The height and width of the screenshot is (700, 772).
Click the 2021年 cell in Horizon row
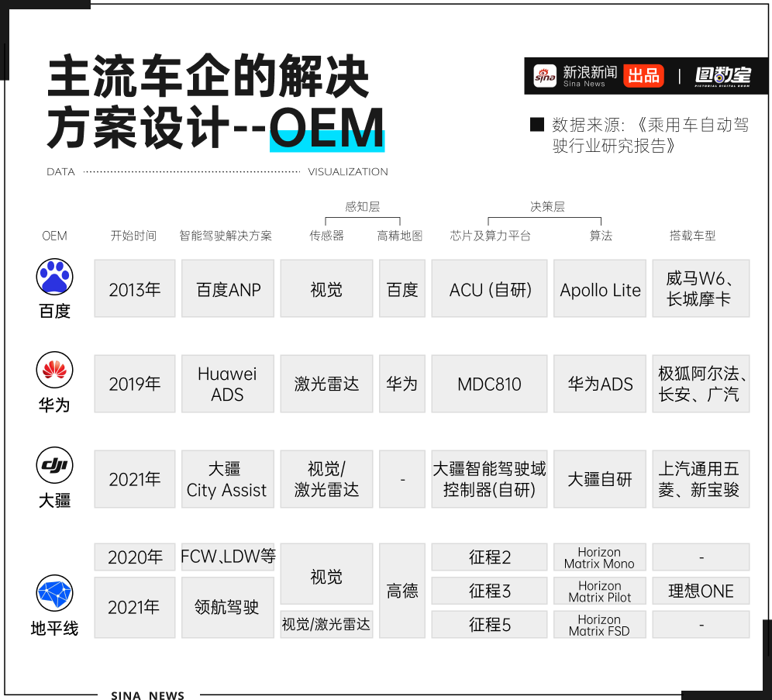tap(135, 608)
